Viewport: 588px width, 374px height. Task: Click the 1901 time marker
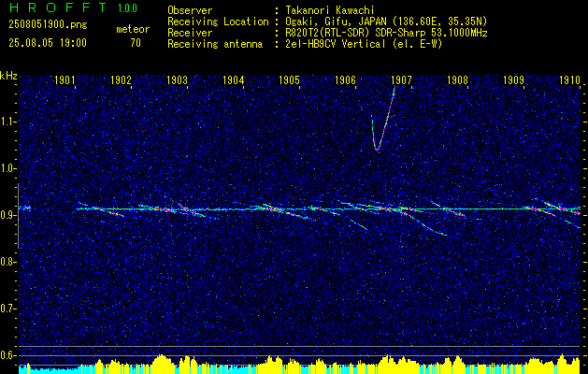click(65, 79)
